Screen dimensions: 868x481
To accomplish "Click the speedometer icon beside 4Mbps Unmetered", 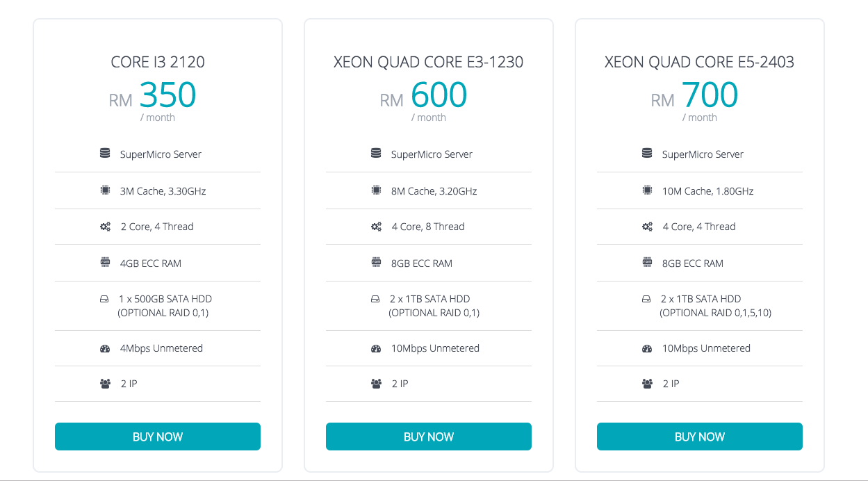I will click(105, 348).
